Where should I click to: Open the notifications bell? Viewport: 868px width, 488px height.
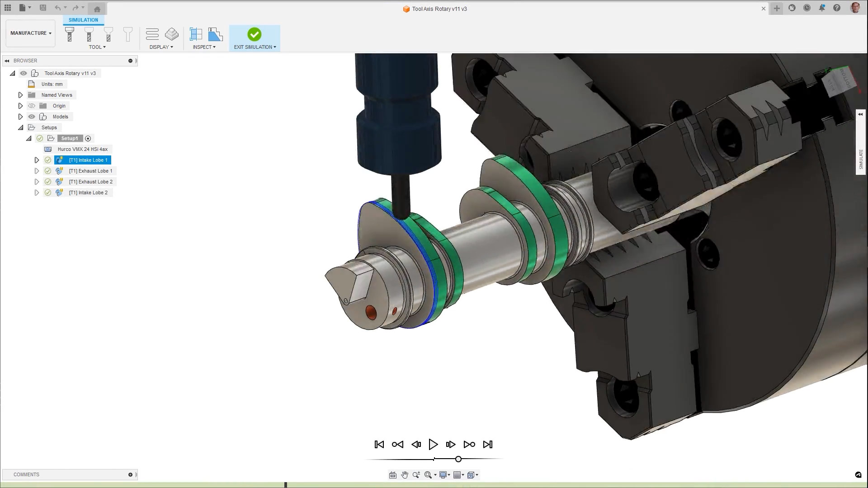pyautogui.click(x=822, y=8)
